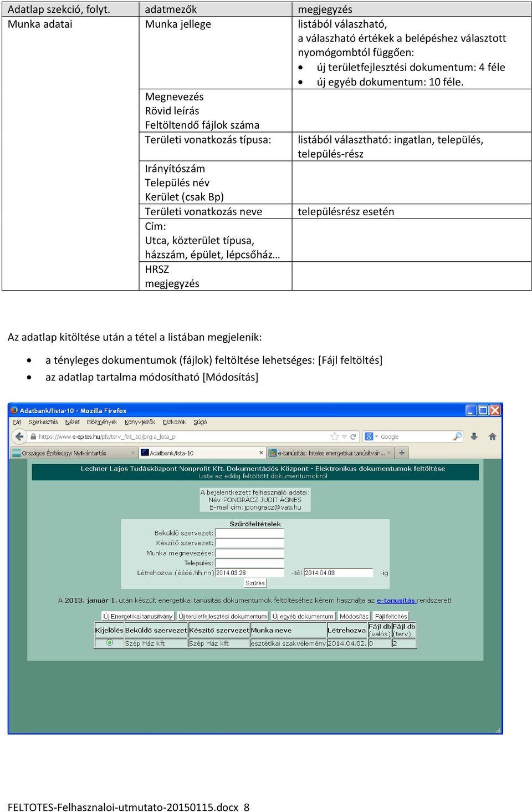Image resolution: width=532 pixels, height=812 pixels.
Task: Go to the Firefox home page icon
Action: point(492,437)
